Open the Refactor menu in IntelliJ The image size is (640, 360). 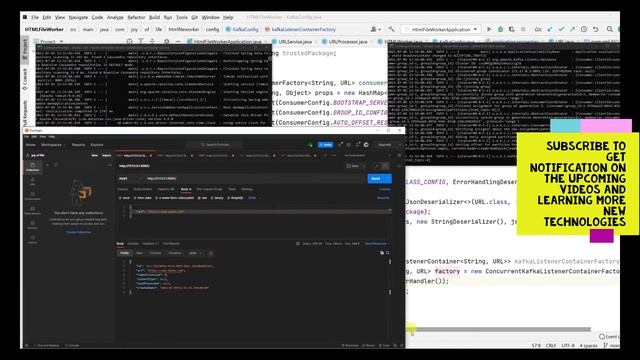136,18
